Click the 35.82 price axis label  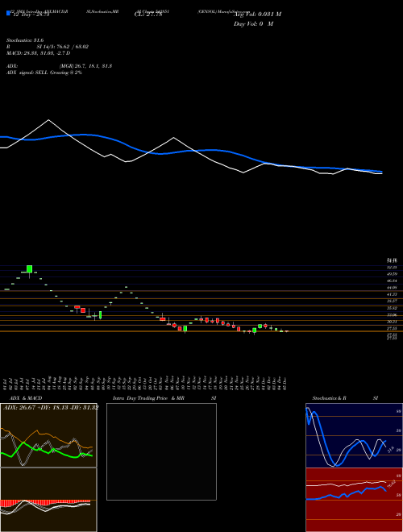(x=393, y=308)
